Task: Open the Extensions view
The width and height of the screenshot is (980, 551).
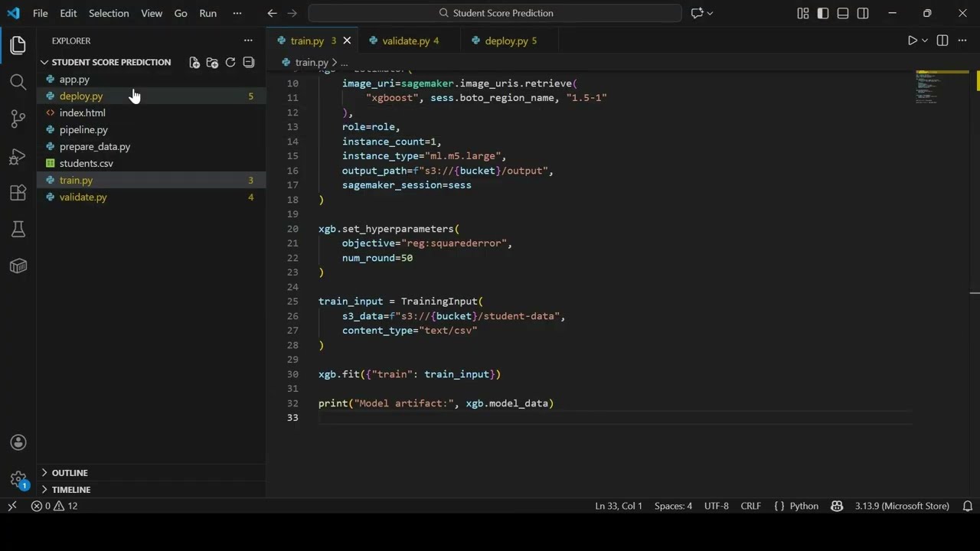Action: pos(18,193)
